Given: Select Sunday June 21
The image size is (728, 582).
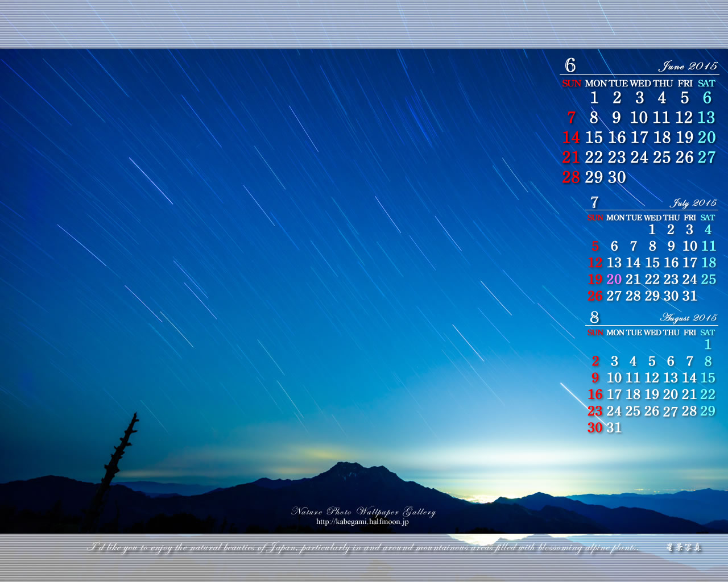Looking at the screenshot, I should pos(571,157).
